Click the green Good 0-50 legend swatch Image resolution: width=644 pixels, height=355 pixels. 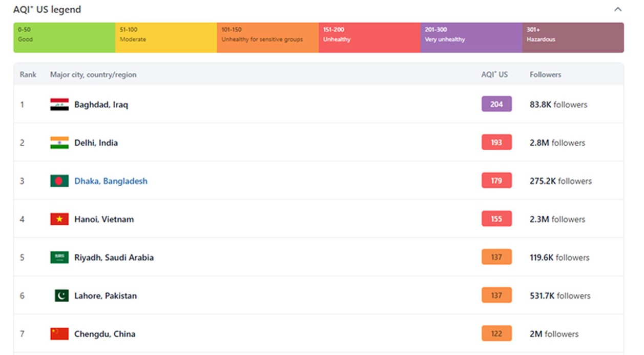click(x=65, y=37)
